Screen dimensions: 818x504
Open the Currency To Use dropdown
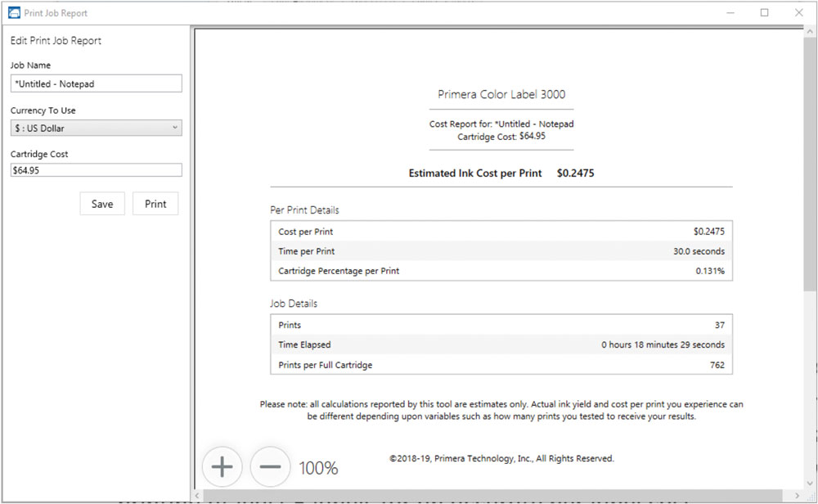(x=96, y=128)
